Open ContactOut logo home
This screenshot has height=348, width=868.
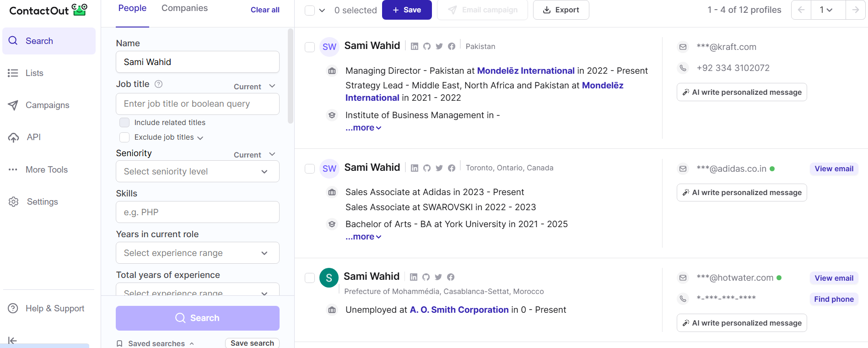48,10
